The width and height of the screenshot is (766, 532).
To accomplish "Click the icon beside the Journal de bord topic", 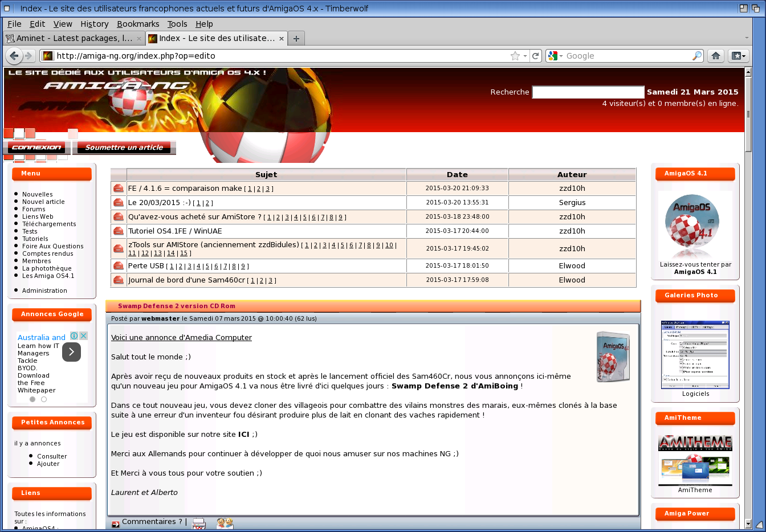I will click(119, 280).
